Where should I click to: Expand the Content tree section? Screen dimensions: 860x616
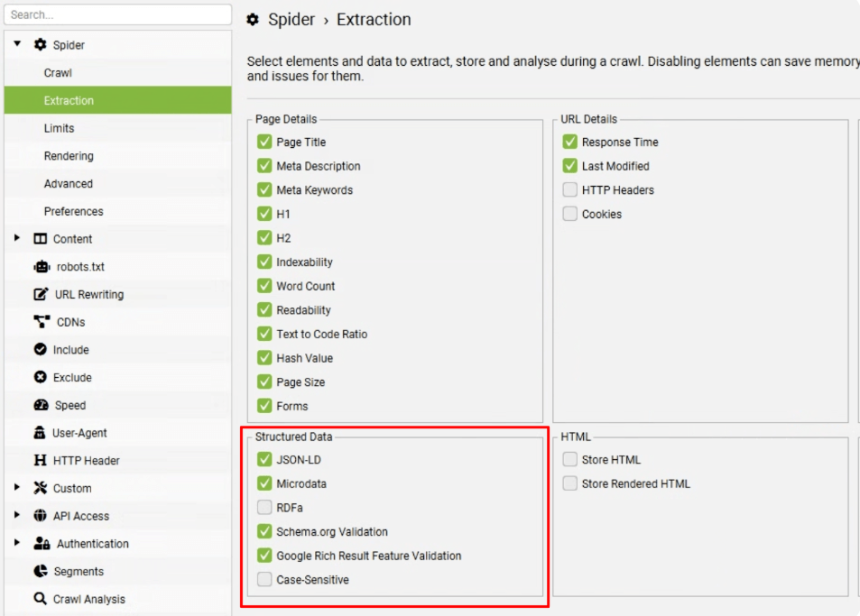pyautogui.click(x=17, y=238)
